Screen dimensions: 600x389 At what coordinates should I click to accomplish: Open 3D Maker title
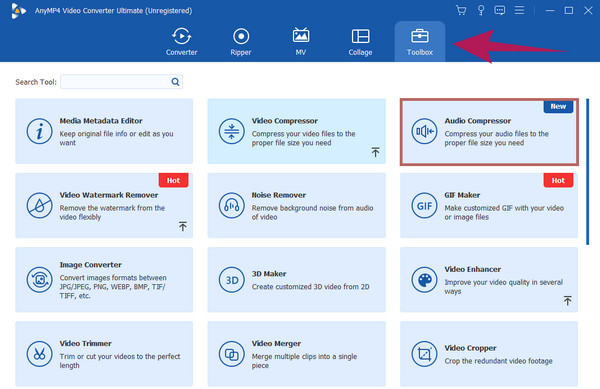(x=269, y=273)
